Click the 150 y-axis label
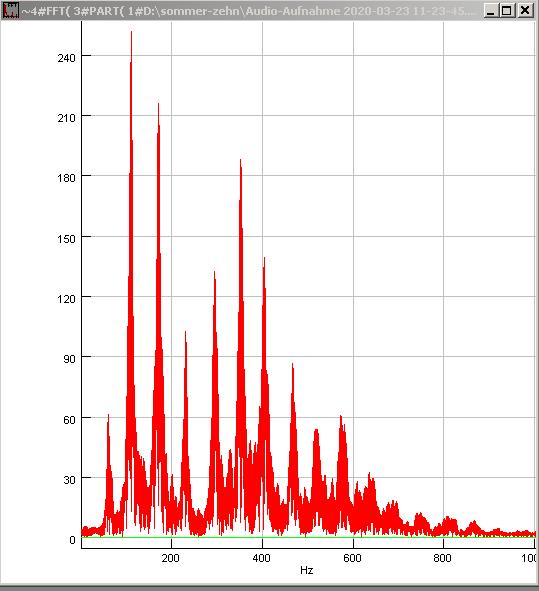This screenshot has width=539, height=591. pos(67,239)
